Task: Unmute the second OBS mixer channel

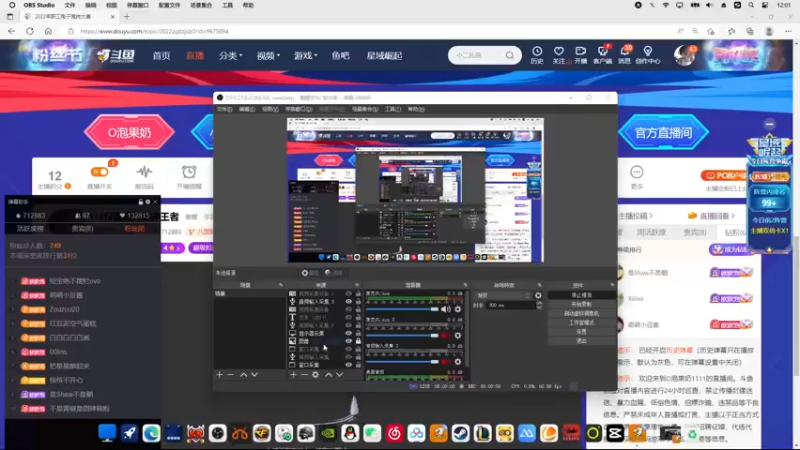Action: [445, 335]
